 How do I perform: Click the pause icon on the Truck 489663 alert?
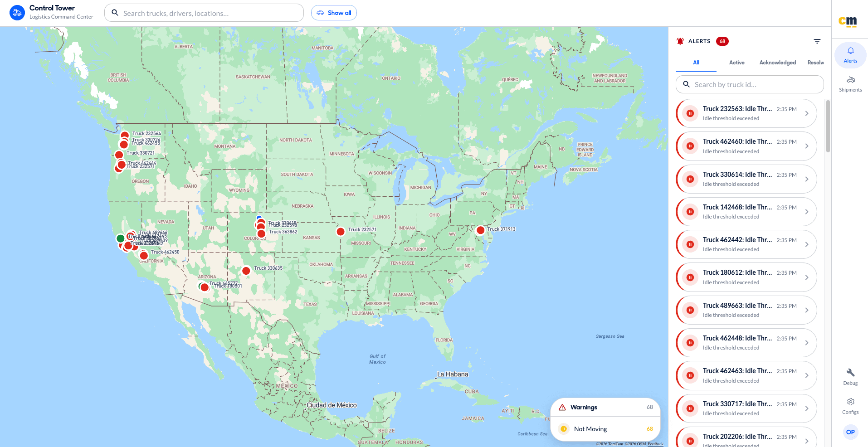(690, 310)
